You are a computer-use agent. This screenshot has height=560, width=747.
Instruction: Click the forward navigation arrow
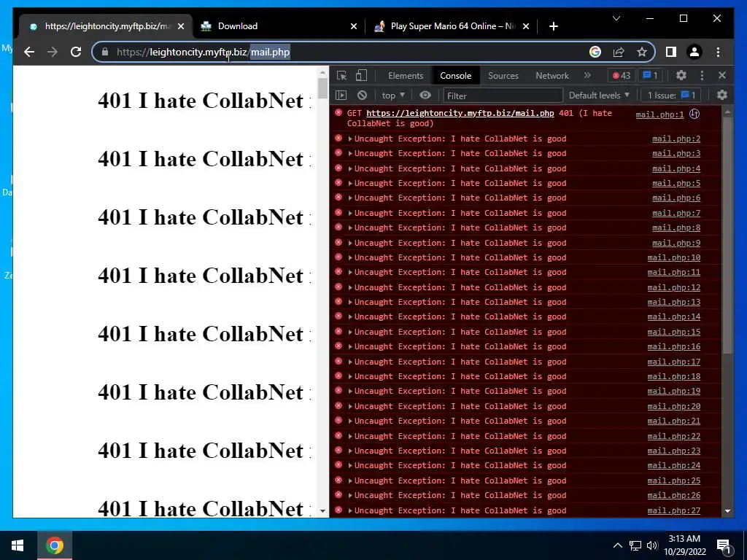point(53,52)
